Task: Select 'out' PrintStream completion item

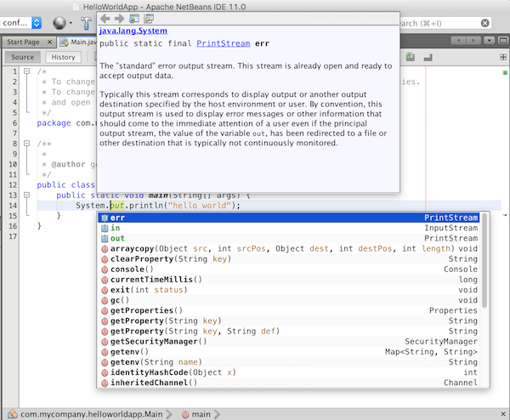Action: click(x=117, y=239)
